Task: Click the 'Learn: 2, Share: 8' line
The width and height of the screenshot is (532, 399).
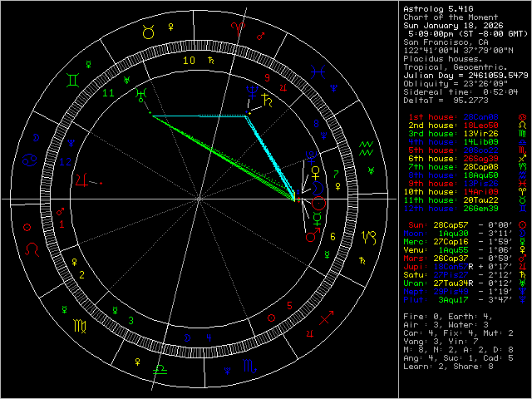Action: click(448, 367)
